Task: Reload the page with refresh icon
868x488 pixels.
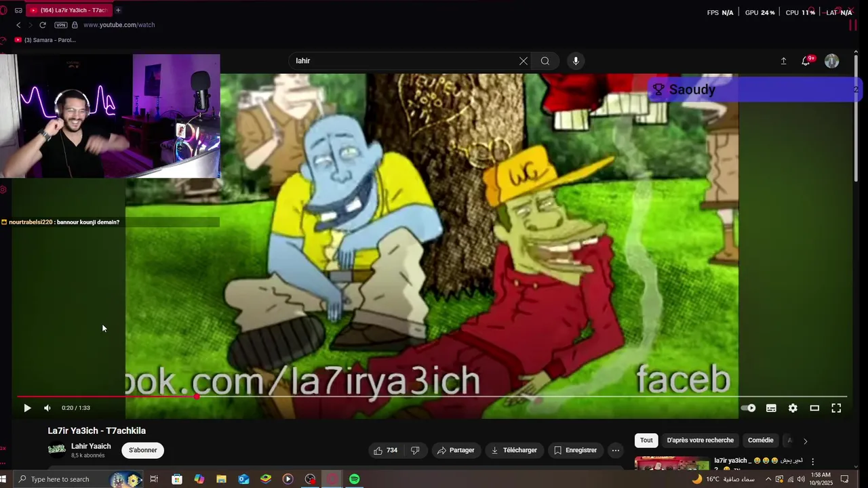Action: coord(42,25)
